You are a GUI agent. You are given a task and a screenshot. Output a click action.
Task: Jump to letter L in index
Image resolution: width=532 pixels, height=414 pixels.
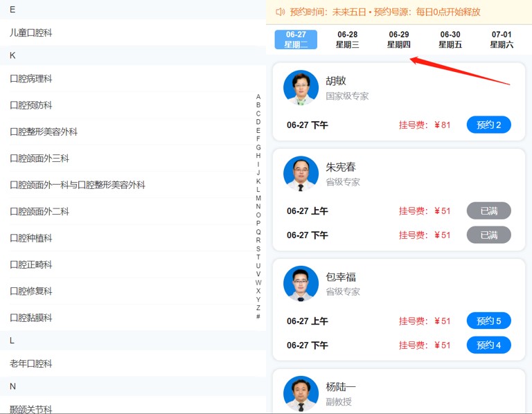(x=258, y=190)
